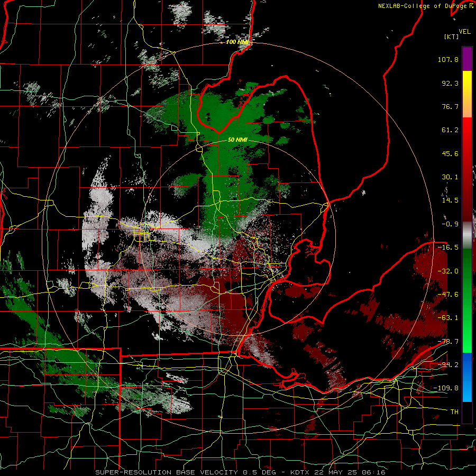
Task: Select the -94.2 velocity scale value
Action: [448, 365]
